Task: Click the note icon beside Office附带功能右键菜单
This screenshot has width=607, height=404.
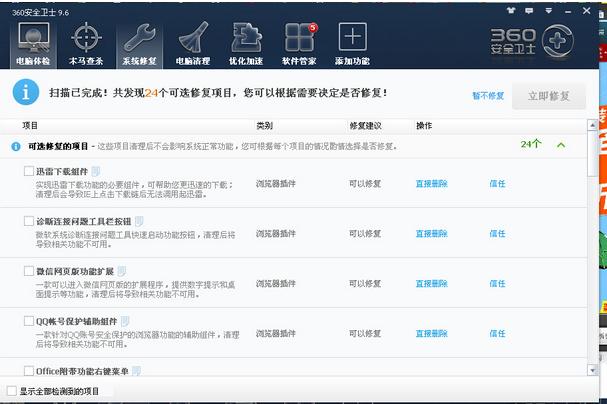Action: click(x=136, y=371)
